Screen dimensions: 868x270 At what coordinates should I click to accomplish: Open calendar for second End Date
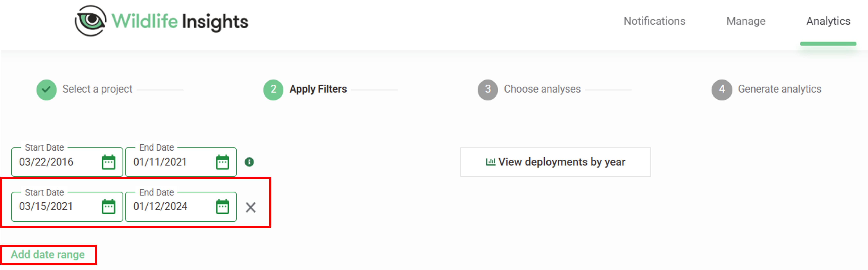222,207
